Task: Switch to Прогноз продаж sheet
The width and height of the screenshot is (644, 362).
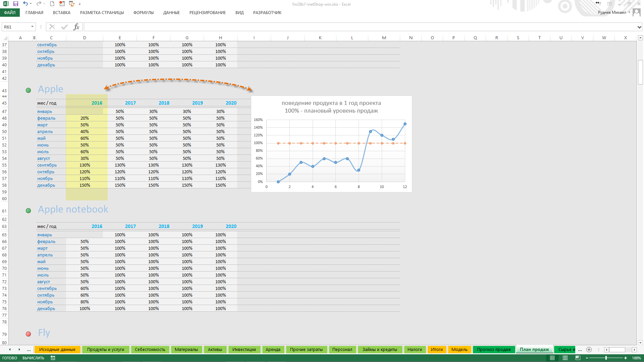Action: pyautogui.click(x=494, y=350)
